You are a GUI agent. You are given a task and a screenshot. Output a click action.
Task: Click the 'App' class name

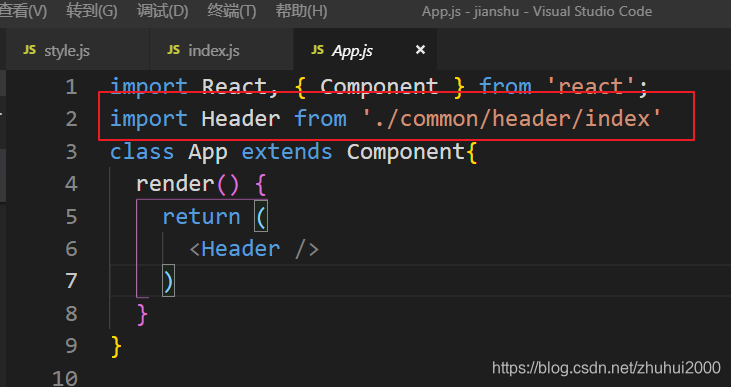(x=208, y=152)
